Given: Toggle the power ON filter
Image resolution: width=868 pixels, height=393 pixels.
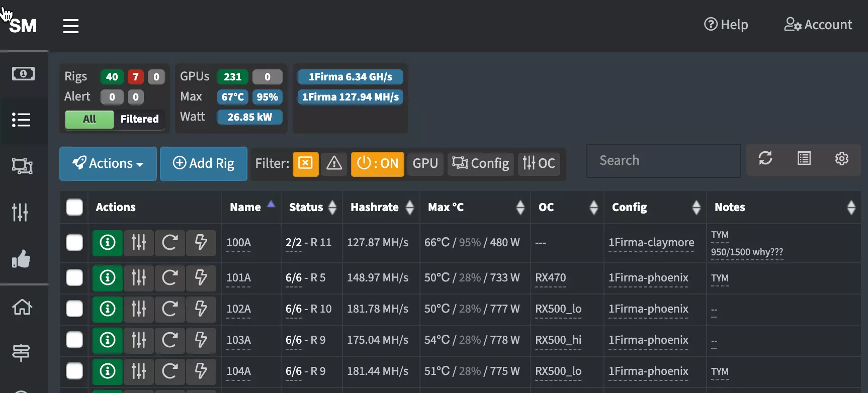Looking at the screenshot, I should [378, 163].
